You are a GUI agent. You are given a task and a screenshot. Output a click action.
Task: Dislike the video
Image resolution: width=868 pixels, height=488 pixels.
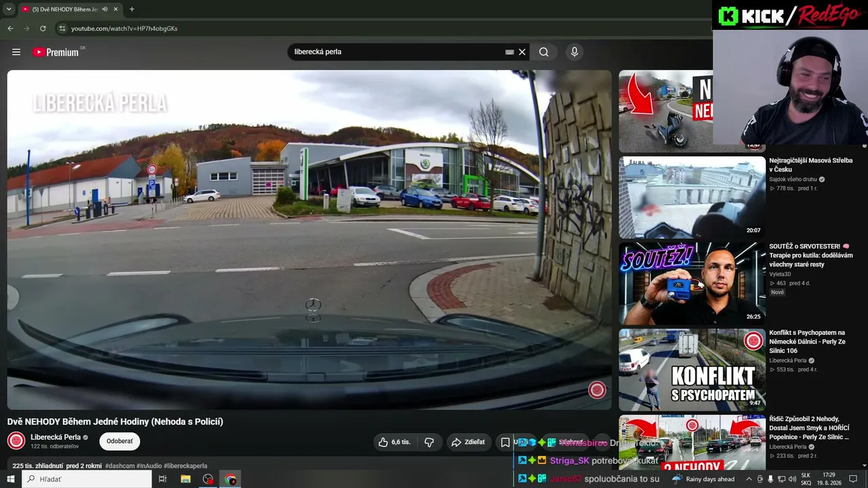point(429,442)
